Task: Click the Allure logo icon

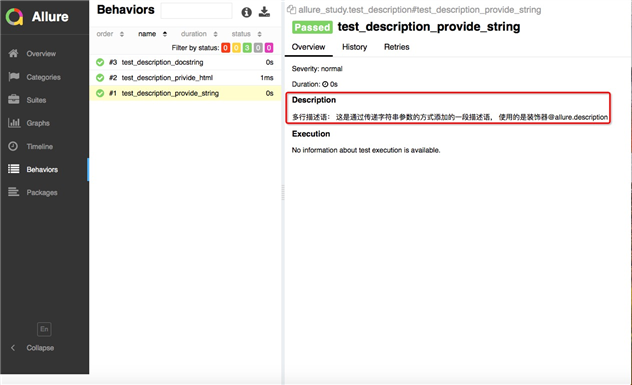Action: tap(15, 17)
